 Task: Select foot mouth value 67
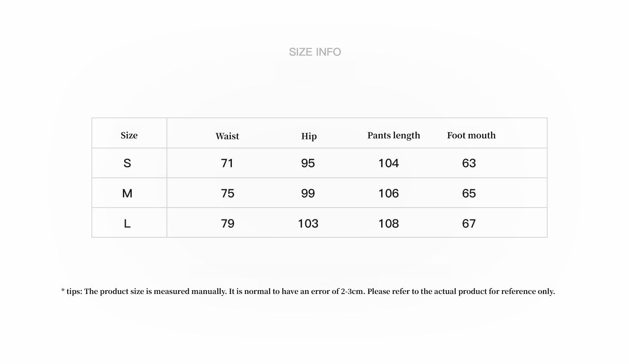click(x=469, y=224)
